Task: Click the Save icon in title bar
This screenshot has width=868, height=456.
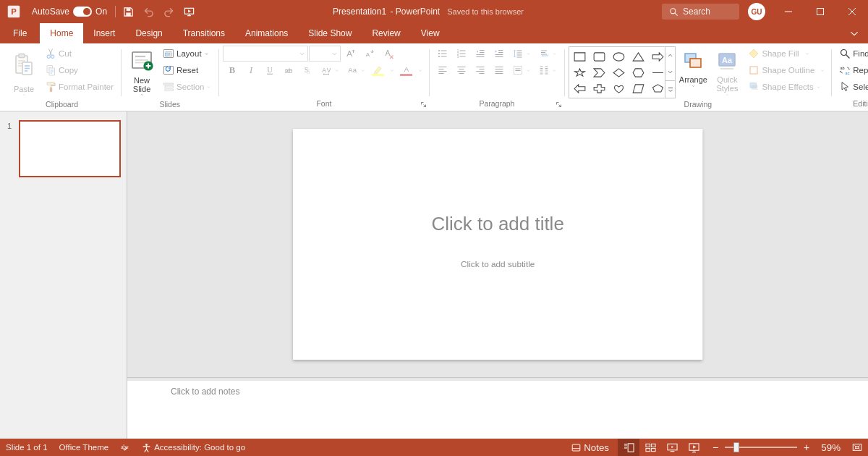Action: (128, 12)
